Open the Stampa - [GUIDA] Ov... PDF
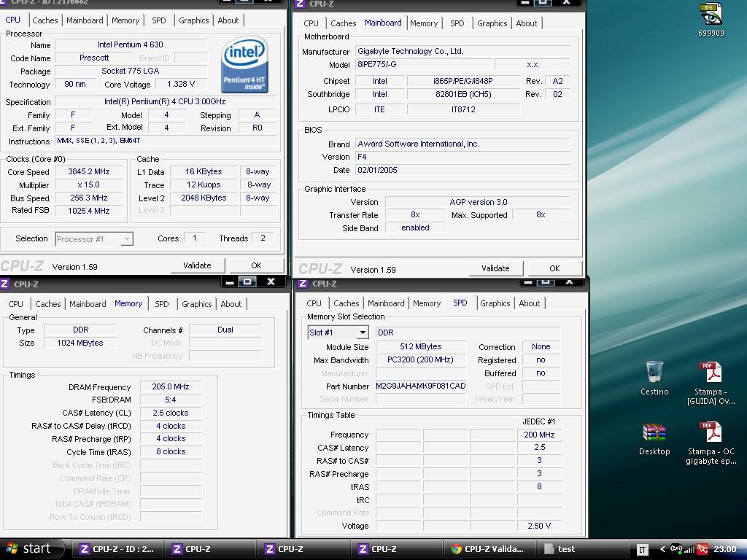 tap(711, 384)
